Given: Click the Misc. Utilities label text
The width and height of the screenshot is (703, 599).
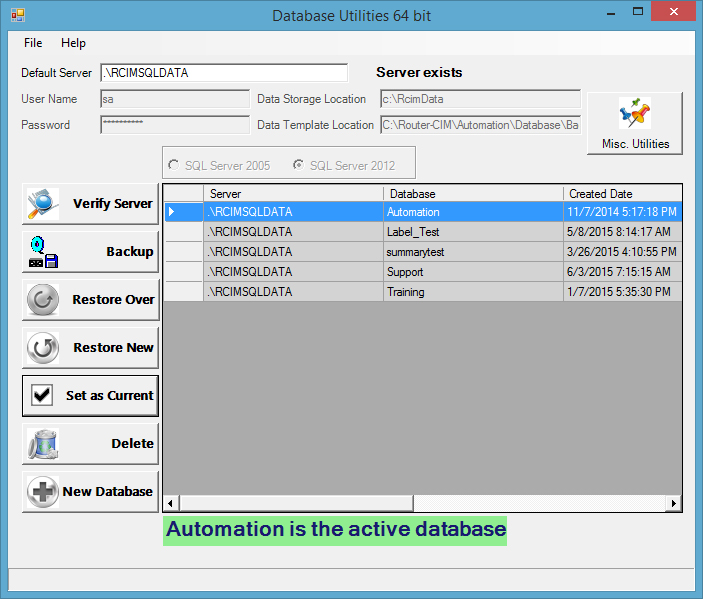Looking at the screenshot, I should pyautogui.click(x=635, y=144).
